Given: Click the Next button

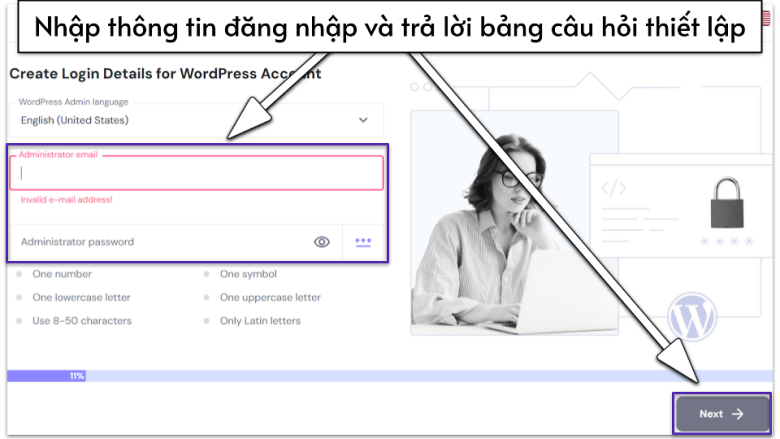Looking at the screenshot, I should [x=722, y=414].
